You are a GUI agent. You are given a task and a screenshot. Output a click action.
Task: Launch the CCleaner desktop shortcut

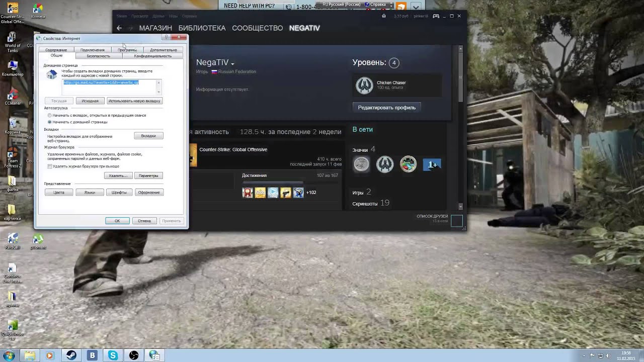13,97
